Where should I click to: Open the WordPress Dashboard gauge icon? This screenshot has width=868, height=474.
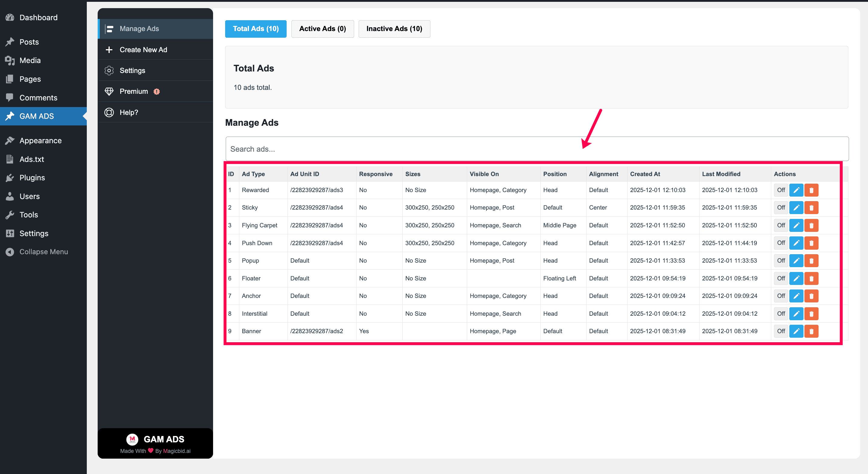pyautogui.click(x=10, y=17)
